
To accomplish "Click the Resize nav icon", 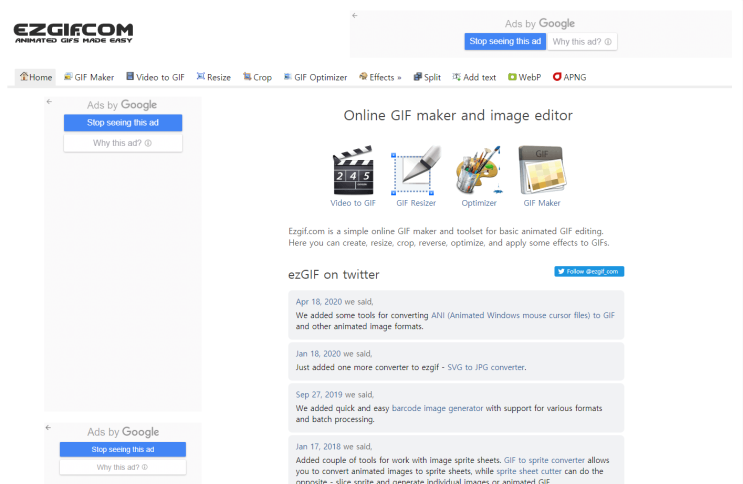I will (201, 77).
